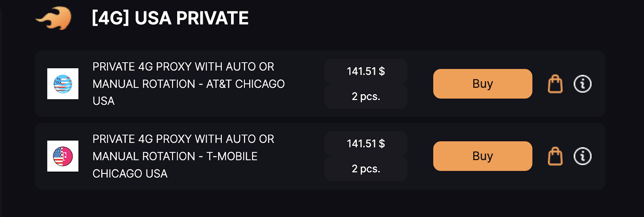The width and height of the screenshot is (644, 217).
Task: Open info for the T-Mobile Chicago proxy
Action: point(582,156)
